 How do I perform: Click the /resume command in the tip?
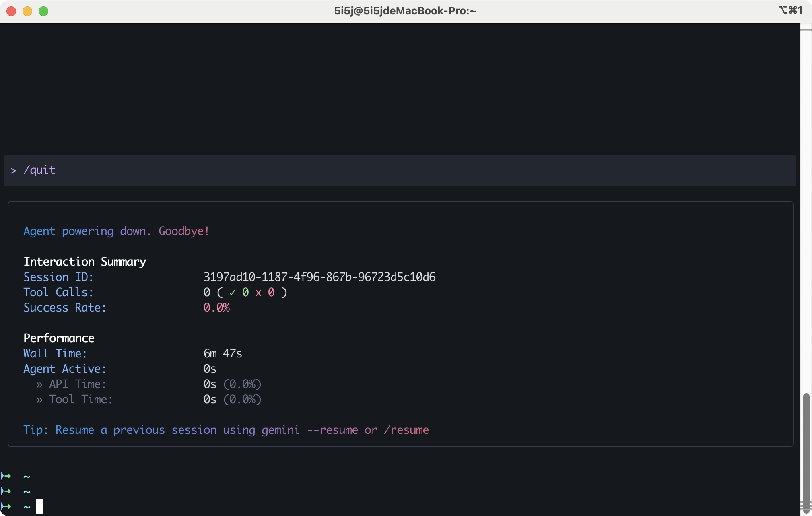point(406,430)
